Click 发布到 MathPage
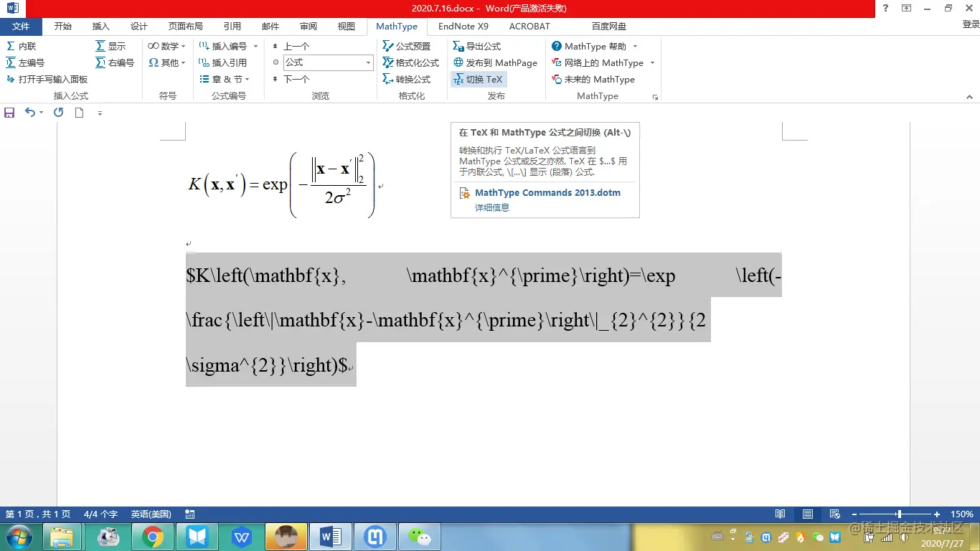Screen dimensions: 980x551 click(x=495, y=62)
